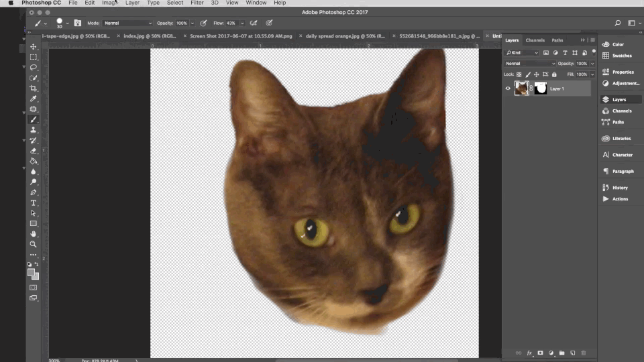Select the Eyedropper tool
644x362 pixels.
point(34,99)
